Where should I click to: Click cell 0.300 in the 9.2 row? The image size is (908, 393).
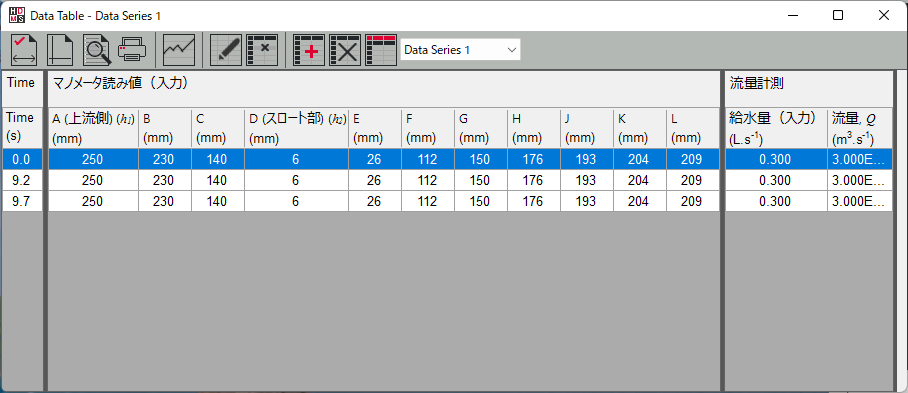pyautogui.click(x=776, y=181)
